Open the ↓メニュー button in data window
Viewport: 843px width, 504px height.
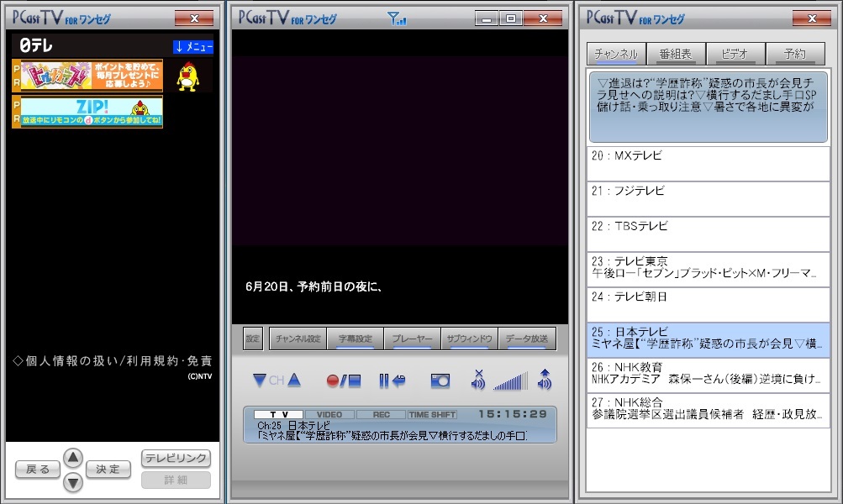tap(193, 47)
